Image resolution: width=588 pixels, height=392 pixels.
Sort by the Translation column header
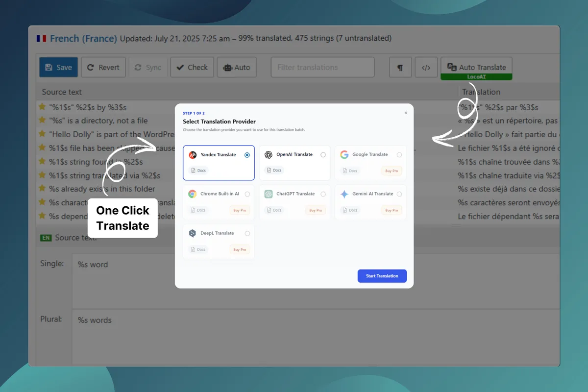coord(481,92)
